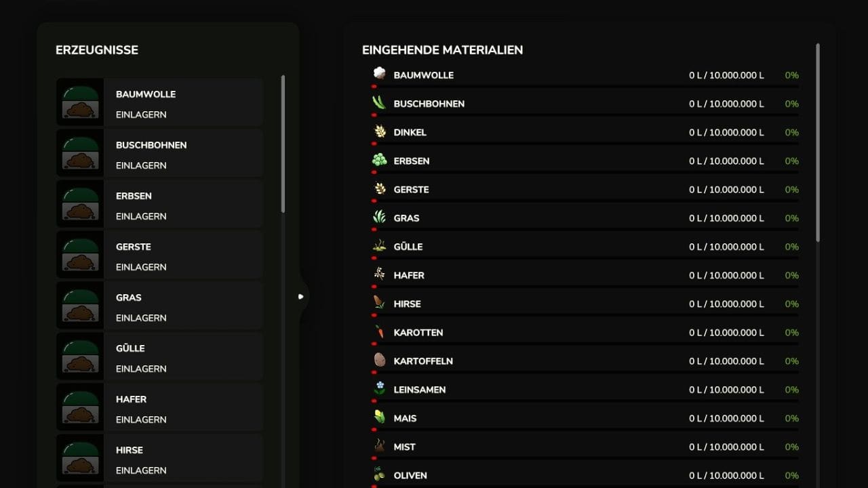Choose the Hafer Einlagern list item
The height and width of the screenshot is (488, 868).
pyautogui.click(x=183, y=407)
